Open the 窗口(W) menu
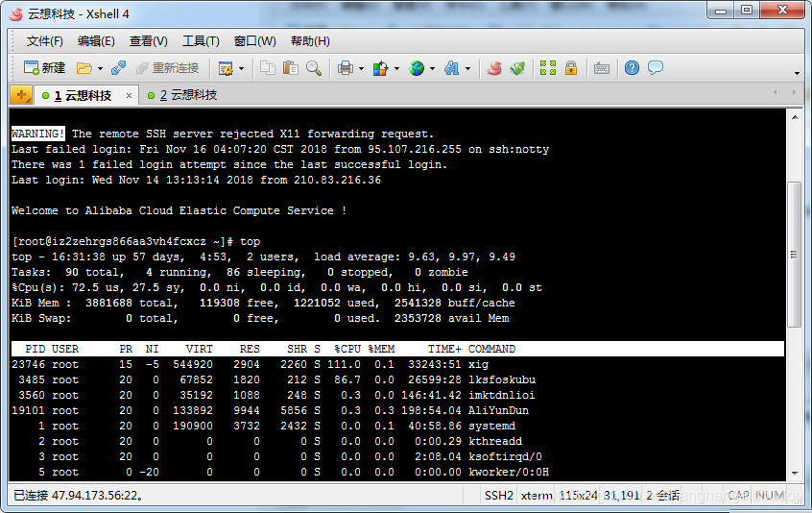 click(x=254, y=41)
